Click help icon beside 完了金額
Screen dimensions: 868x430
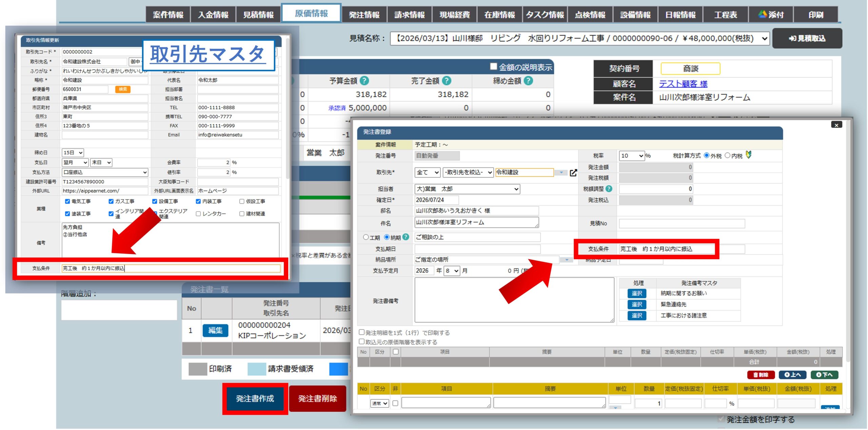click(x=447, y=81)
